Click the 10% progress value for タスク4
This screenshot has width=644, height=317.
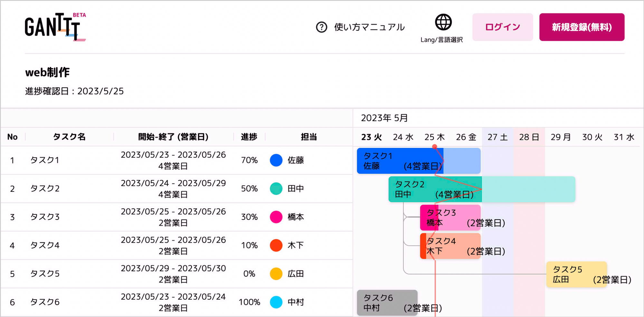249,245
